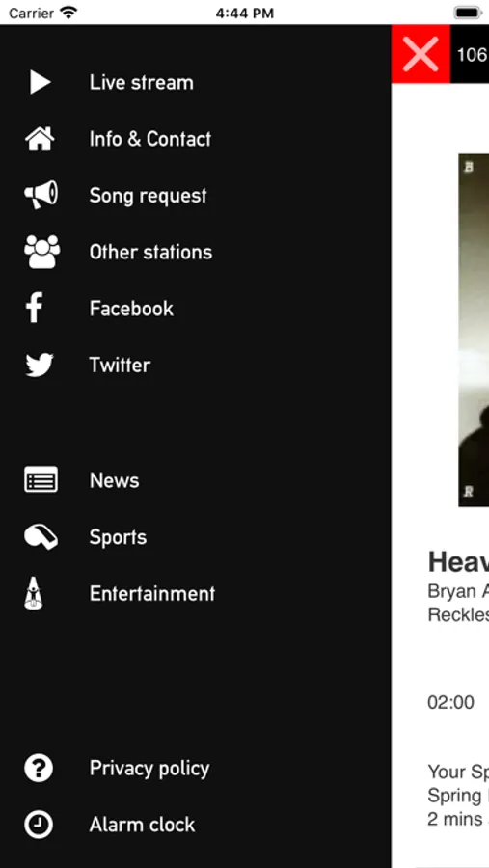
Task: Select the house icon for Info & Contact
Action: point(40,139)
